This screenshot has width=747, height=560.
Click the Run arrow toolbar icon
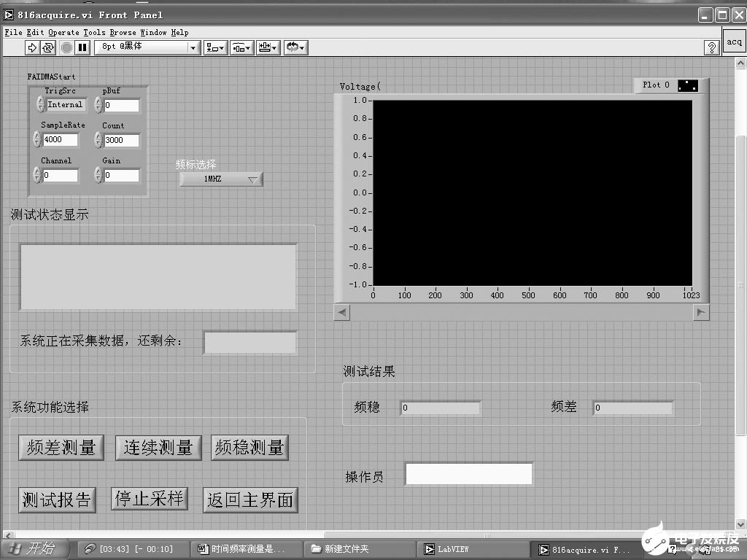[32, 47]
